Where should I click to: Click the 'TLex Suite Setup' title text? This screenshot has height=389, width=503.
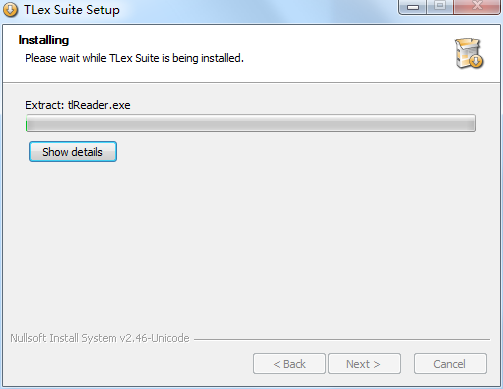click(72, 10)
